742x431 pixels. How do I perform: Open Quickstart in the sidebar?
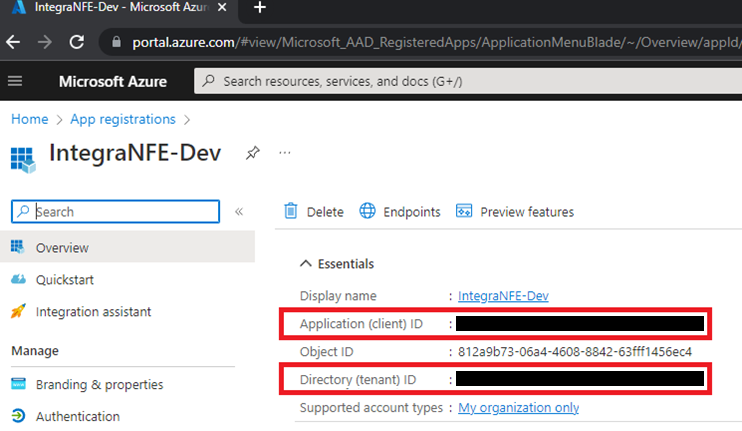pyautogui.click(x=65, y=280)
